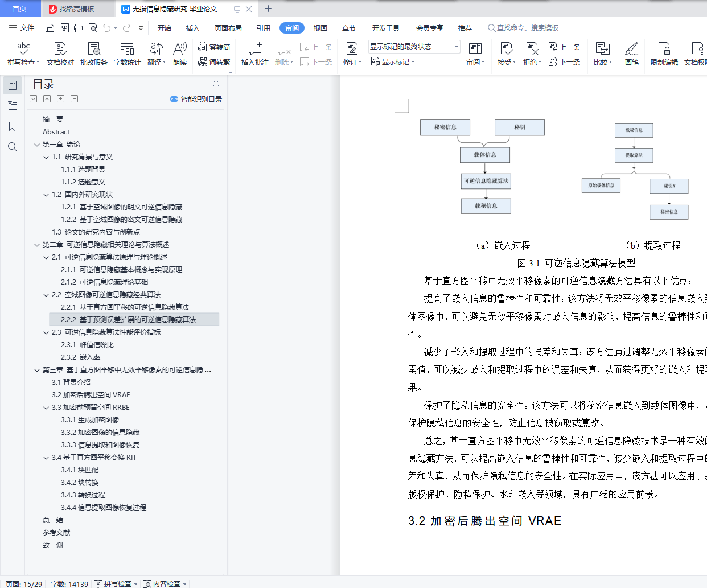Open the review pane (审阅) tool
The image size is (707, 588).
coord(475,54)
